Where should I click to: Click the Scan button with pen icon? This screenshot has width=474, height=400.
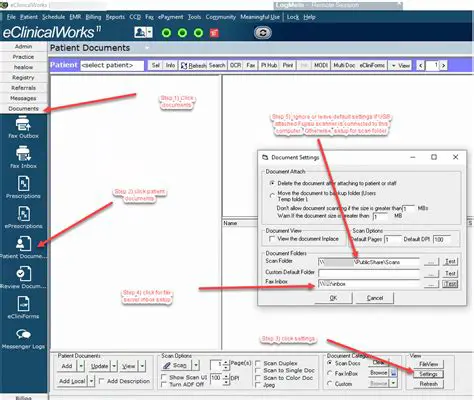[176, 365]
